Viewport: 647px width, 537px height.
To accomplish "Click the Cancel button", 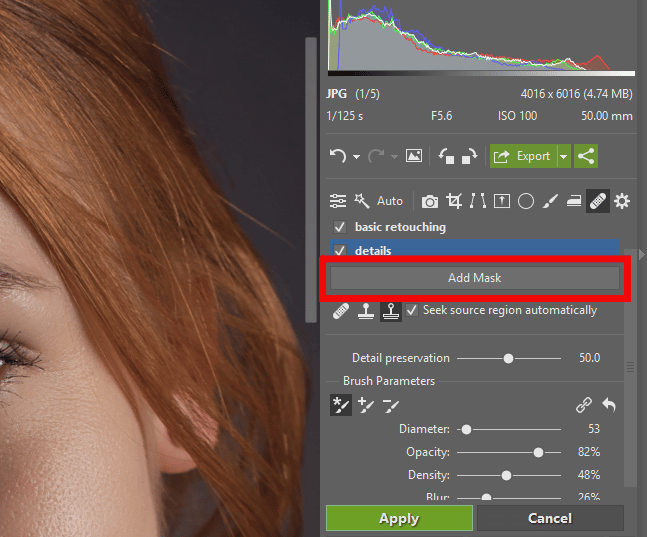I will [x=550, y=518].
